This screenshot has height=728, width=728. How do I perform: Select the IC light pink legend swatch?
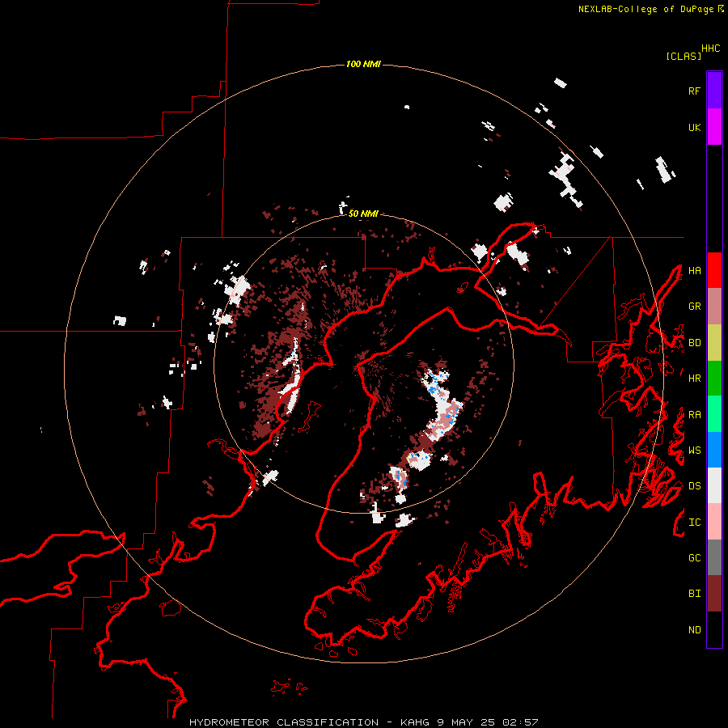pyautogui.click(x=714, y=522)
